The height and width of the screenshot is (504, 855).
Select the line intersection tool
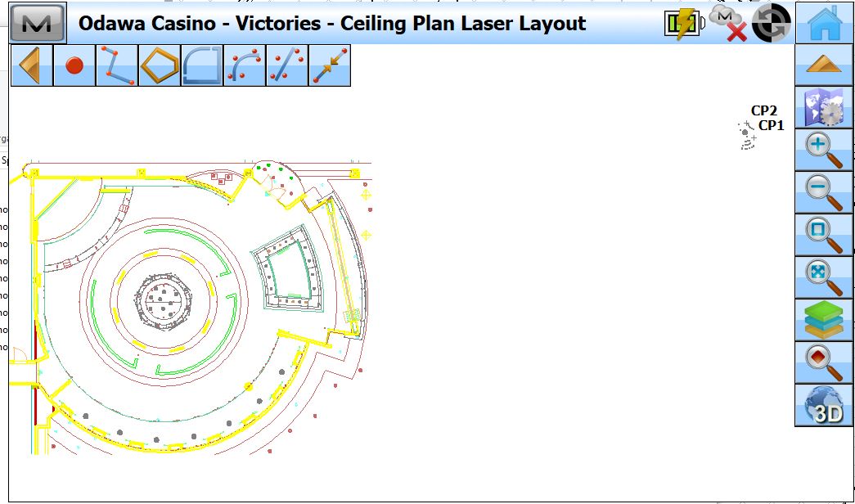pos(287,64)
